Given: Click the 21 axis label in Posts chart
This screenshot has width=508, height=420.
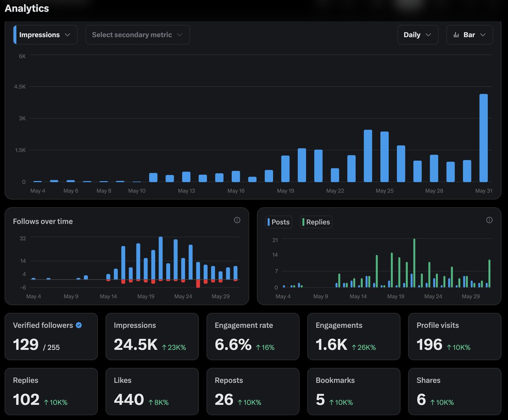Looking at the screenshot, I should 275,240.
